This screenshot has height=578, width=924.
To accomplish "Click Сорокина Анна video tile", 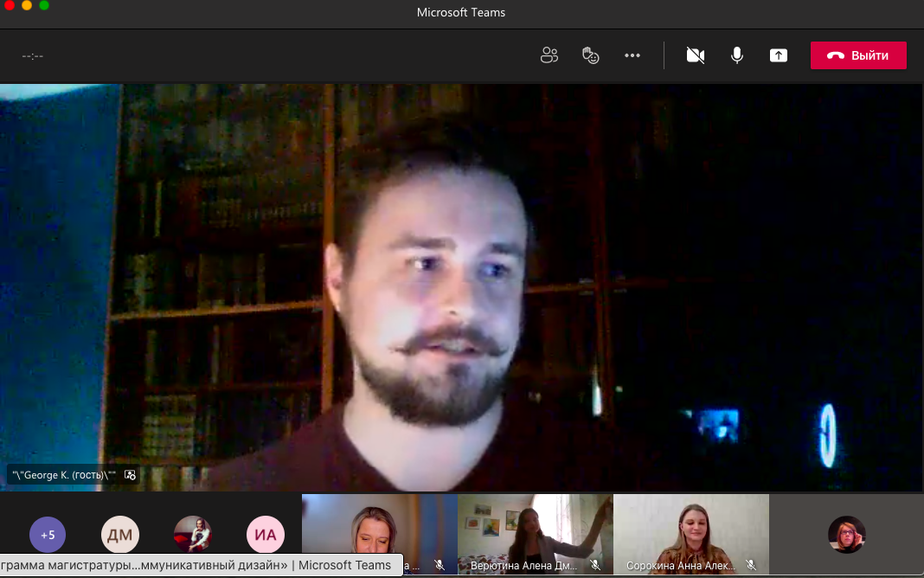I will point(690,530).
